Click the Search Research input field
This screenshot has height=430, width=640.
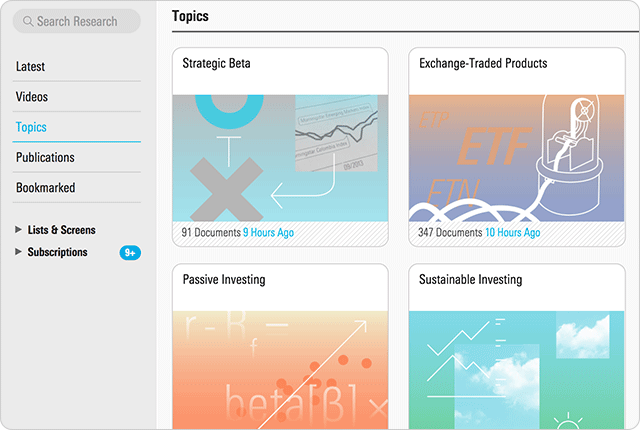pyautogui.click(x=84, y=21)
